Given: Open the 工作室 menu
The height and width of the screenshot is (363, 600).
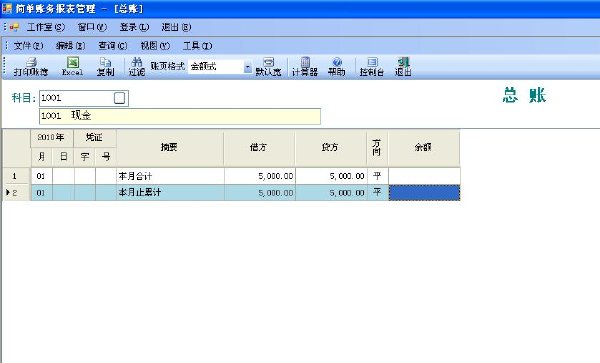Looking at the screenshot, I should 46,27.
